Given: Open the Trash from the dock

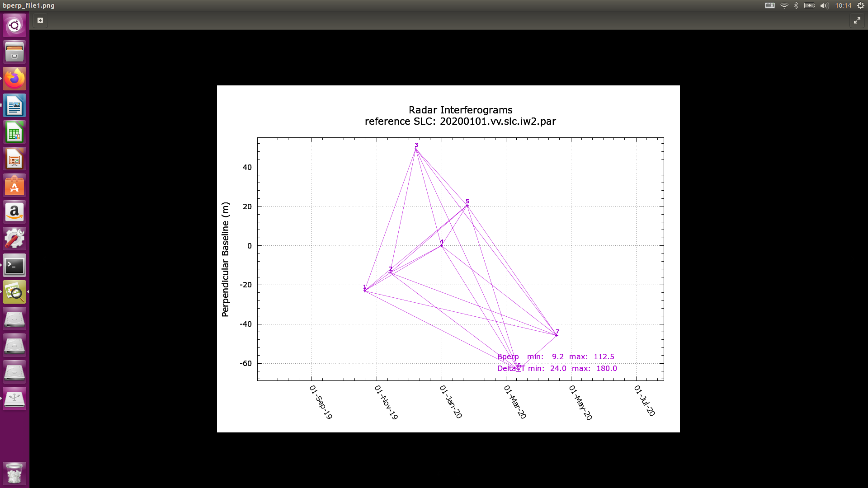Looking at the screenshot, I should click(14, 474).
